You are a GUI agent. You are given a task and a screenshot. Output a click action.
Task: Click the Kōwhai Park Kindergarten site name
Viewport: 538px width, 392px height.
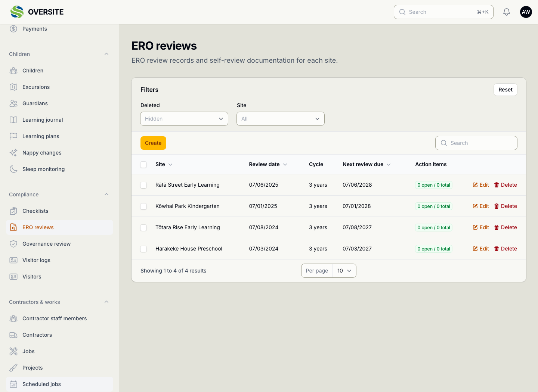click(188, 206)
